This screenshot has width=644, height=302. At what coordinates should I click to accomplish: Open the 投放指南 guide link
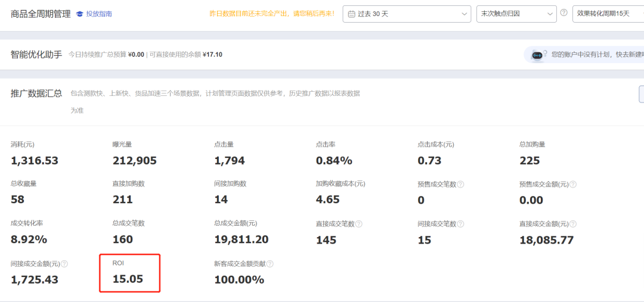point(98,14)
